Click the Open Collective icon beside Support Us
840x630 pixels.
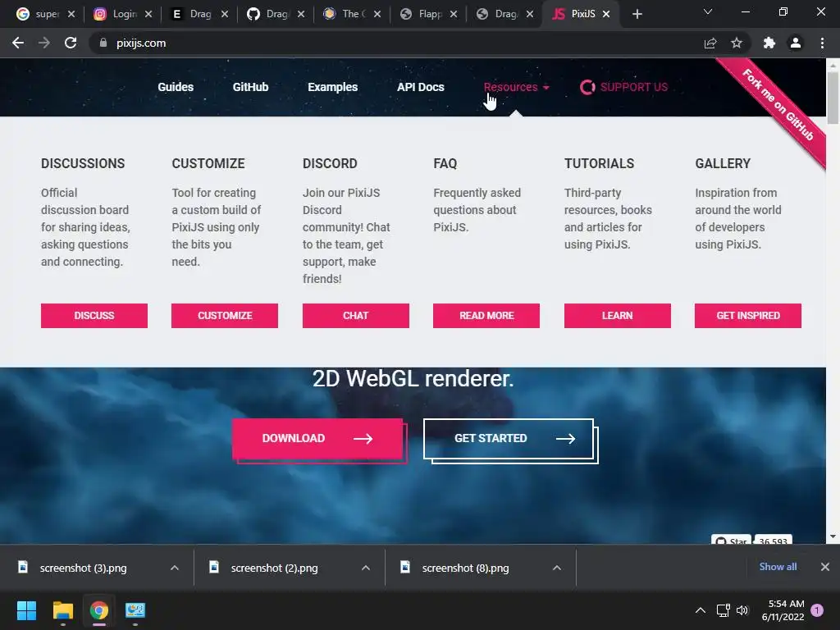pos(587,87)
